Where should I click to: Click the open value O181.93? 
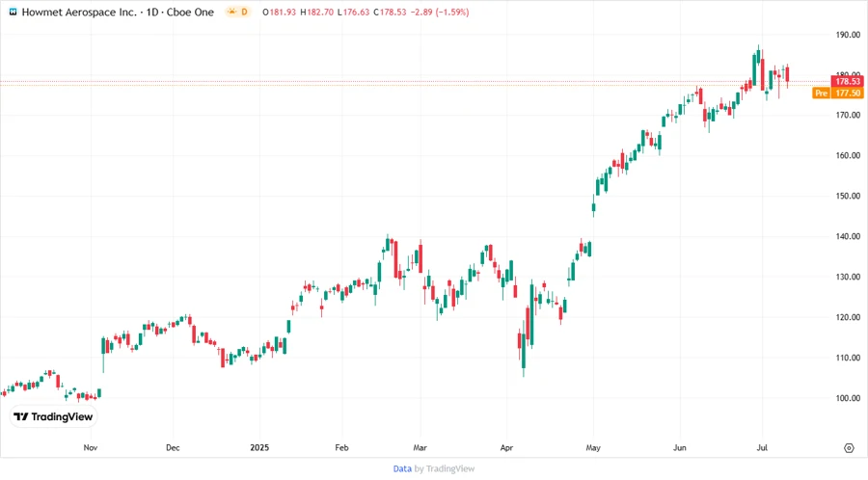(279, 12)
